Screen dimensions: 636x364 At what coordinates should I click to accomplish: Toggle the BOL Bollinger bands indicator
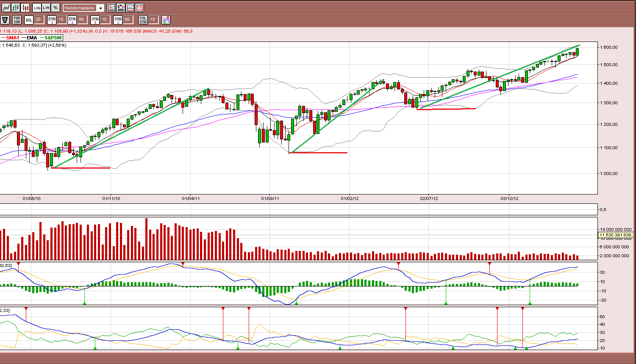pos(29,19)
